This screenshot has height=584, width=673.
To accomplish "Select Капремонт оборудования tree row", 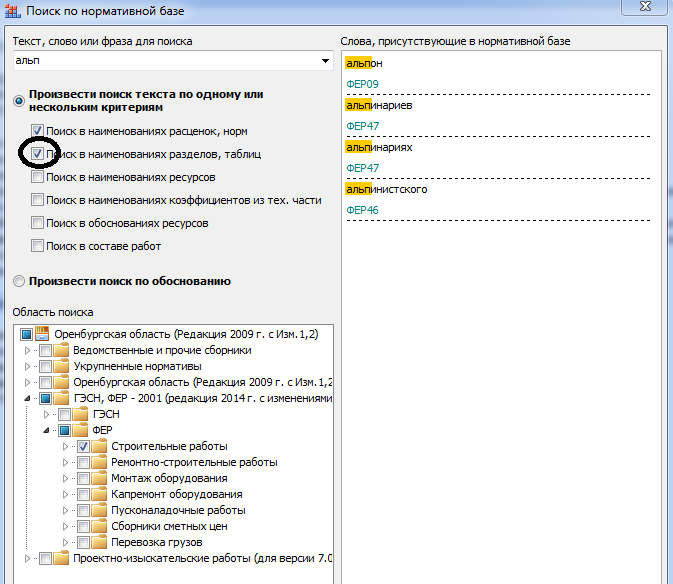I will 176,494.
